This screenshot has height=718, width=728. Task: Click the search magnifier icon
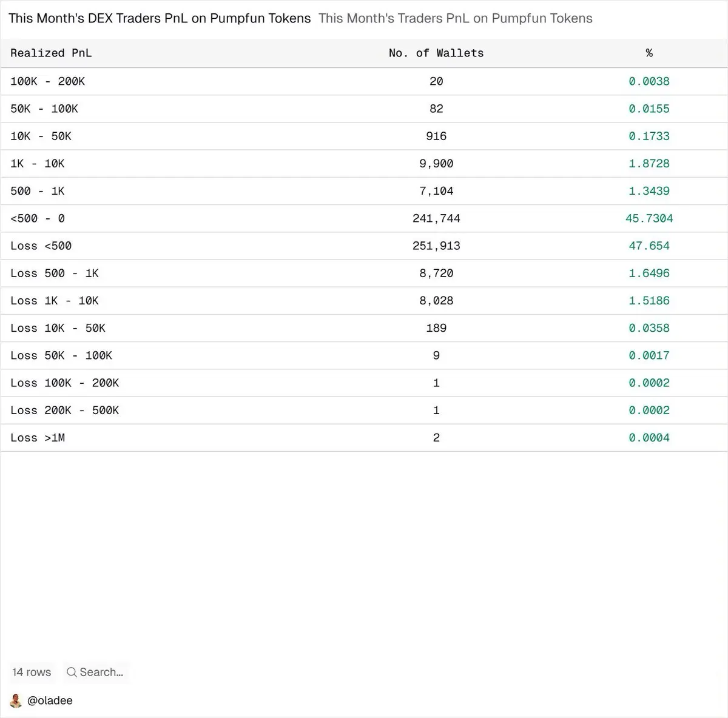pos(72,672)
